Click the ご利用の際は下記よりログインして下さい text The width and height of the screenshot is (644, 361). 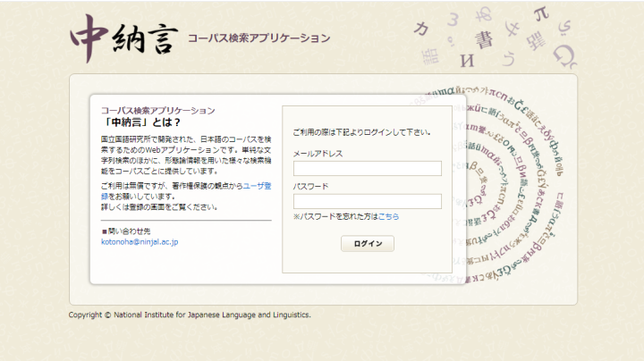[x=361, y=132]
